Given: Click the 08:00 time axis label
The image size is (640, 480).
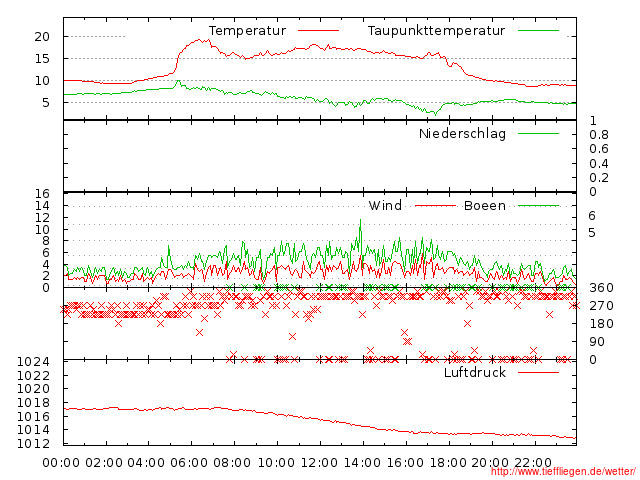Looking at the screenshot, I should [232, 463].
